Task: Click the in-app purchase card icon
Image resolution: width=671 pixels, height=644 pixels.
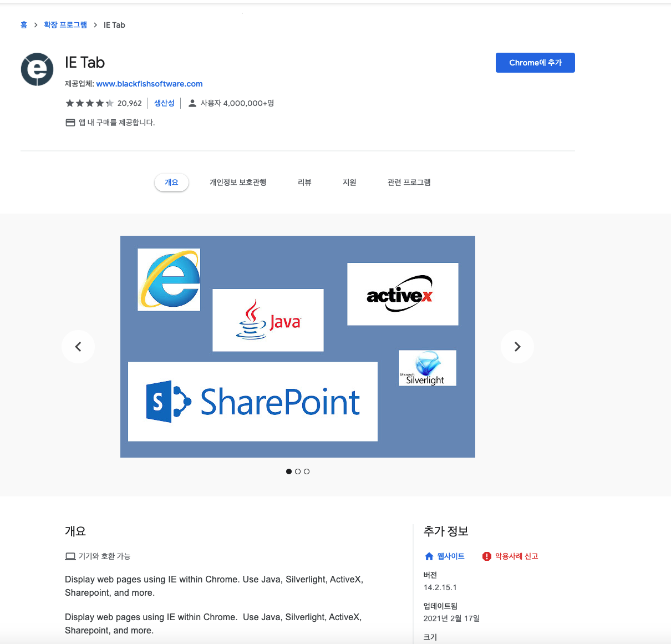Action: 70,123
